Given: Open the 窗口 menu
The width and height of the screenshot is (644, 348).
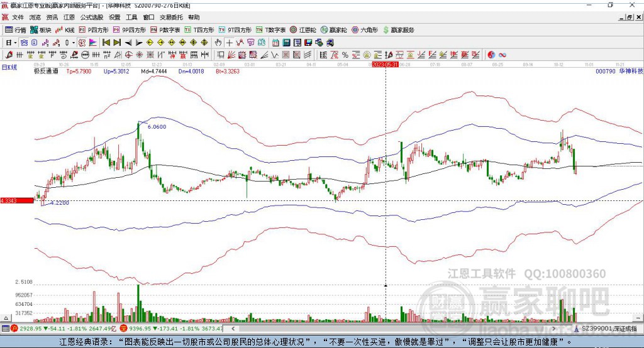Looking at the screenshot, I should point(148,17).
